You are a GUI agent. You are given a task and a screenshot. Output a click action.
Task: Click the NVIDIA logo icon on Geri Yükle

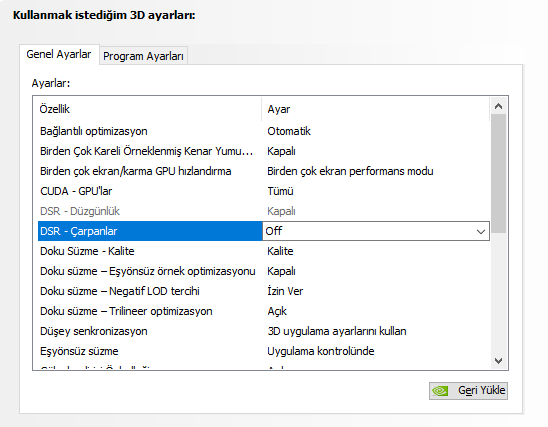pyautogui.click(x=440, y=390)
